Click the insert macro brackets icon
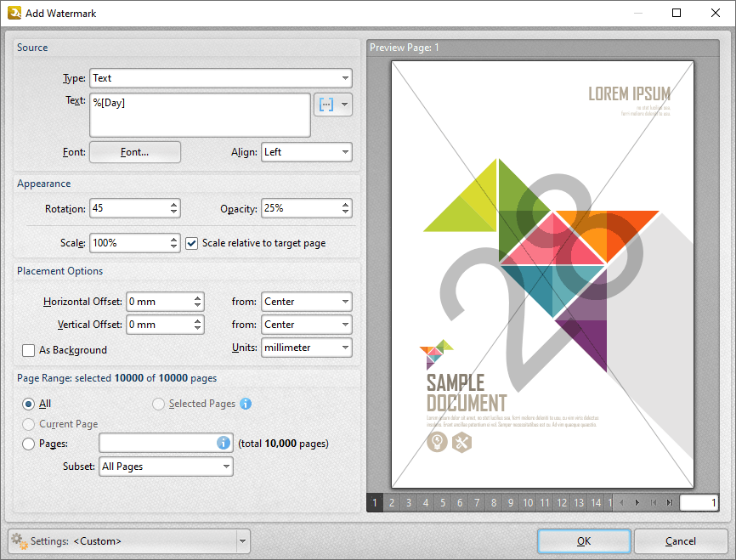This screenshot has width=736, height=560. click(x=326, y=105)
